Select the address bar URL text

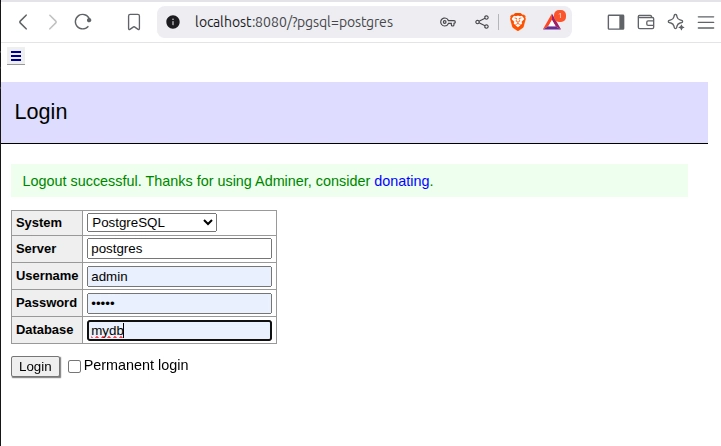click(x=294, y=22)
